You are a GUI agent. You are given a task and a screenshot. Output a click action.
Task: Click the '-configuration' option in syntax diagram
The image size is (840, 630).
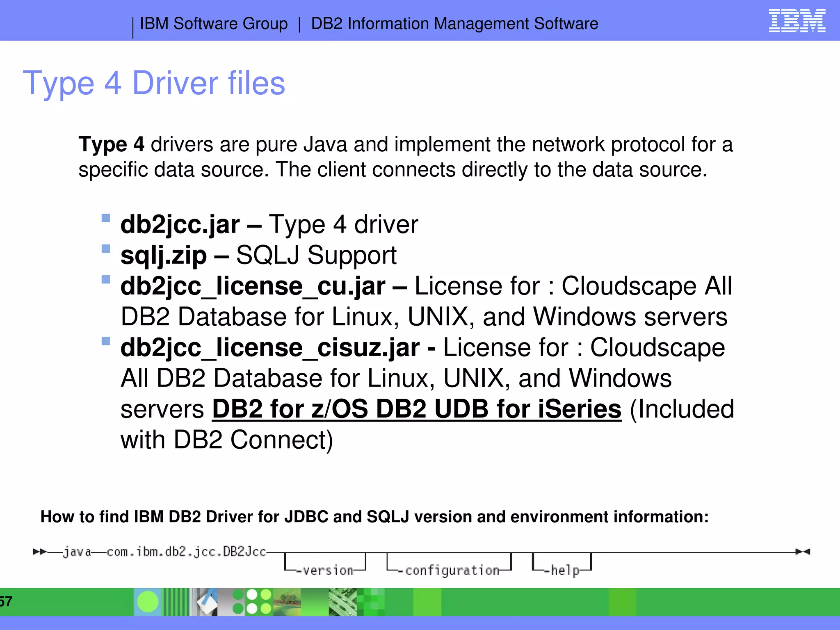[x=448, y=571]
